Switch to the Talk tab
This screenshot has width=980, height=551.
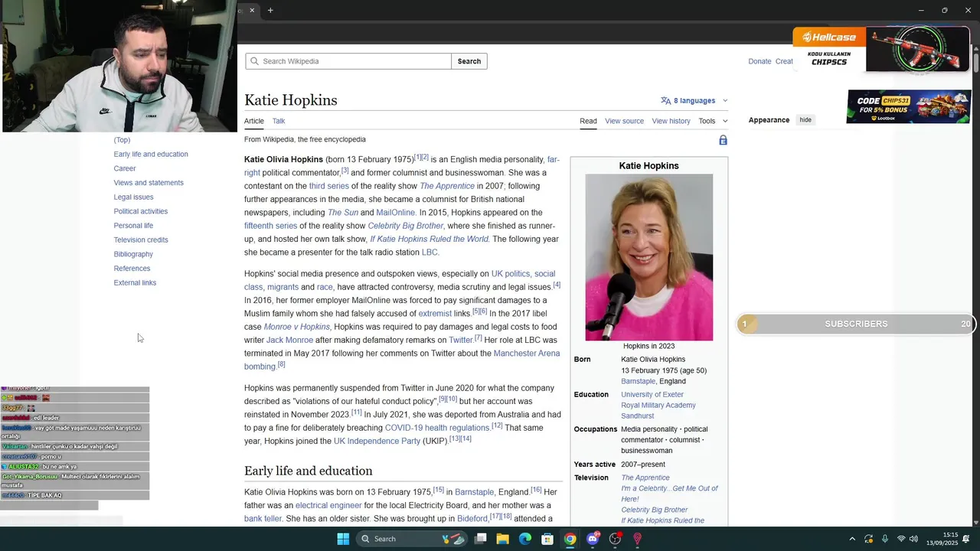click(279, 121)
